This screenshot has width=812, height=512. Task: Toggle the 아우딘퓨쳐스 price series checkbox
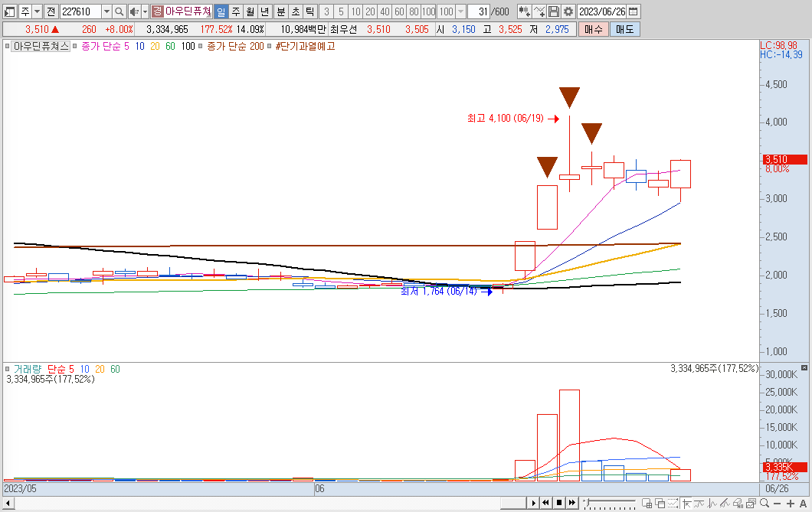[x=7, y=46]
